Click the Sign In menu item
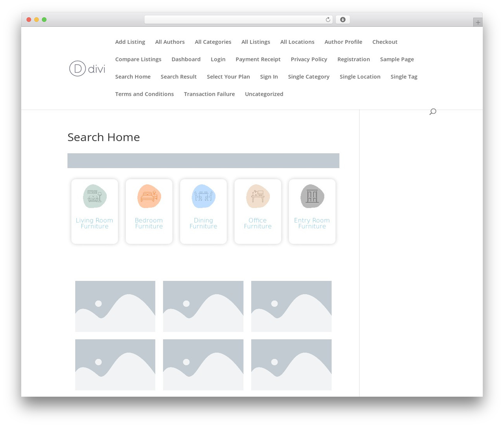The width and height of the screenshot is (504, 427). pyautogui.click(x=269, y=76)
